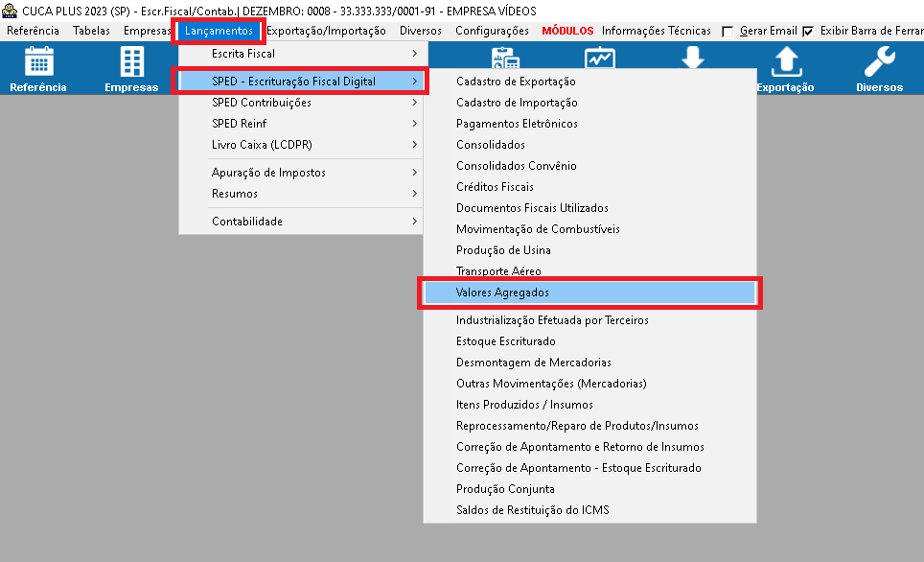Click the CUCA PLUS application icon
924x562 pixels.
click(10, 11)
